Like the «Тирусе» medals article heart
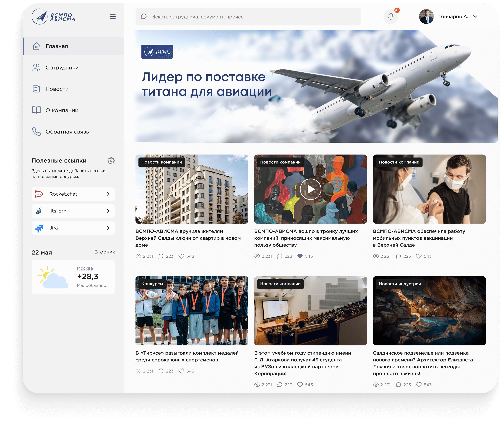The height and width of the screenshot is (439, 504). pos(181,371)
